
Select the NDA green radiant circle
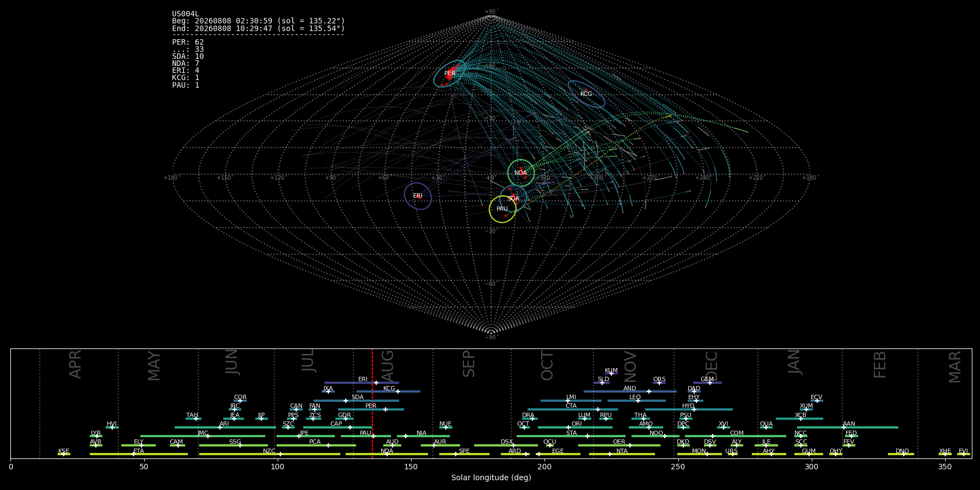[x=521, y=173]
